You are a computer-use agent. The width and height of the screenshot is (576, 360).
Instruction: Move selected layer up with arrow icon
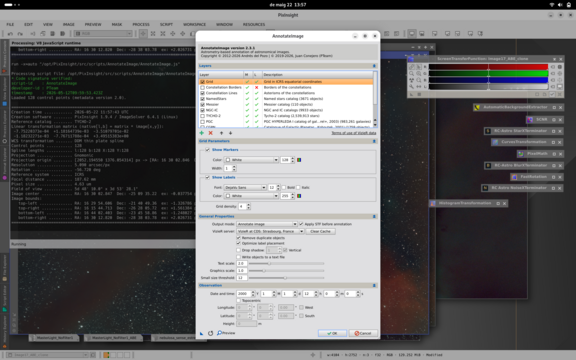[x=221, y=133]
